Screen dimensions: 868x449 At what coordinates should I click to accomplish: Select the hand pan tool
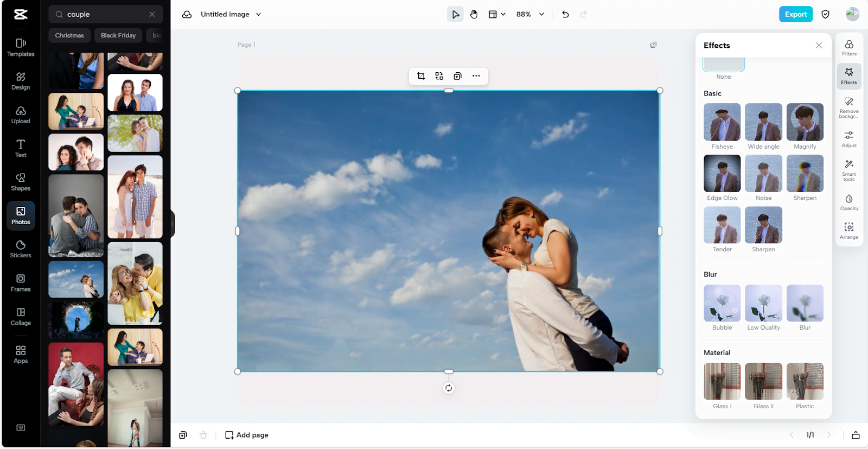474,15
